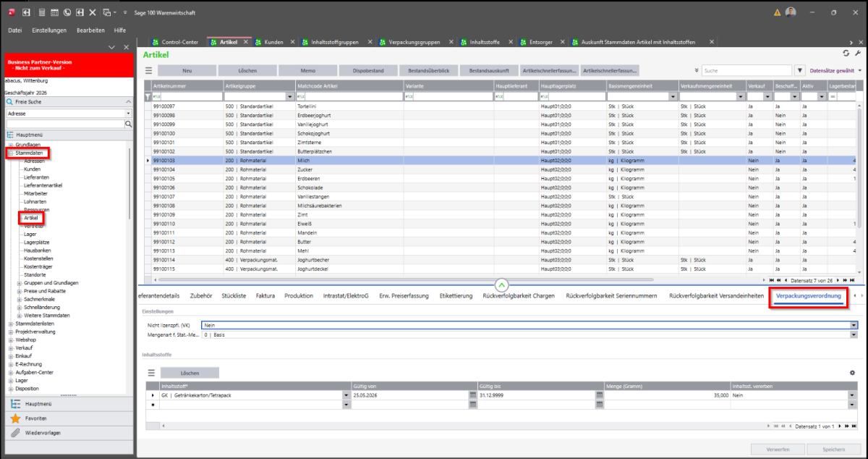Click the Wiedervorlagen paperclip icon

point(16,432)
